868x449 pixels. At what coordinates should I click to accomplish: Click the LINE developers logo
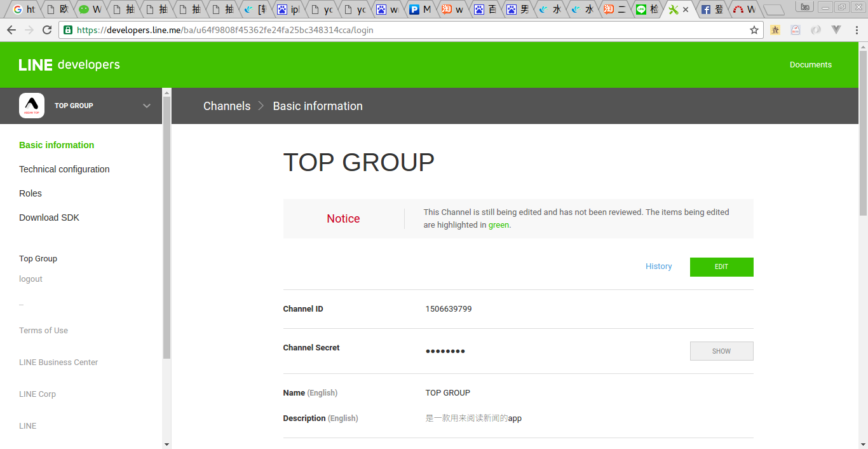69,65
